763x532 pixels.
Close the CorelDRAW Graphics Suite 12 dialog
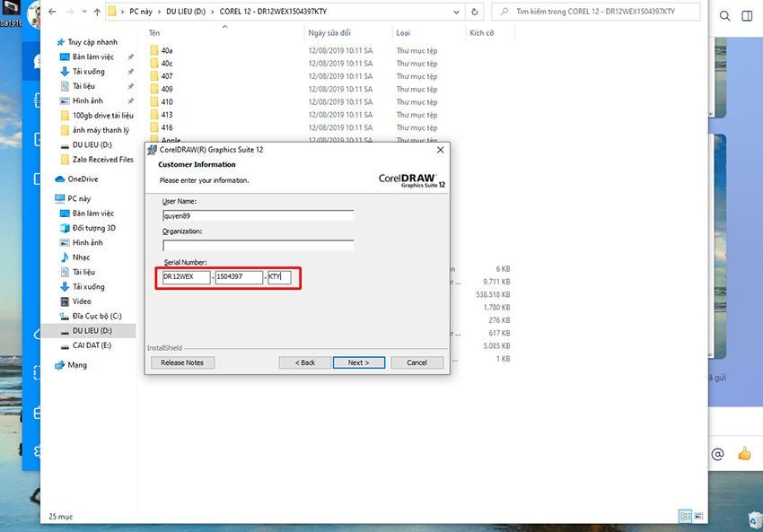pyautogui.click(x=441, y=150)
